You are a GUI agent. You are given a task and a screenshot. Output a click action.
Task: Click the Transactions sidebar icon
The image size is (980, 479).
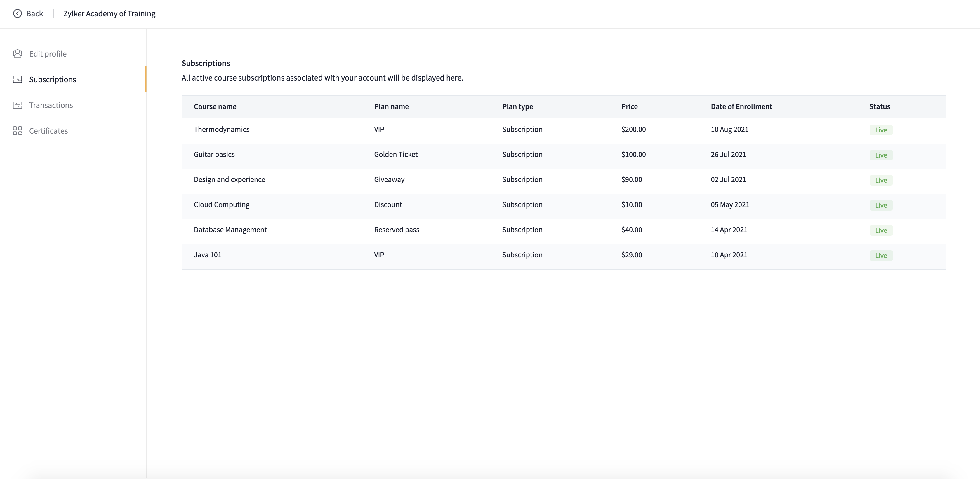click(18, 105)
